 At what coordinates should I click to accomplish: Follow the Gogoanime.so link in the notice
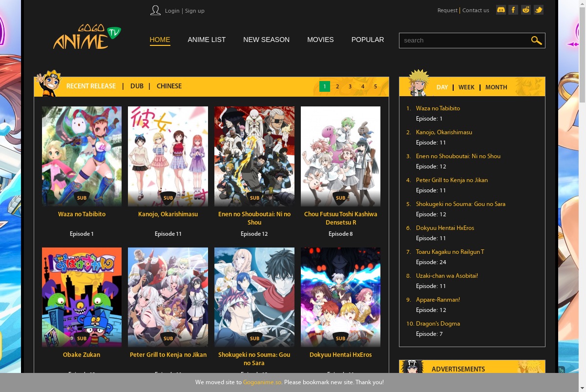(262, 382)
